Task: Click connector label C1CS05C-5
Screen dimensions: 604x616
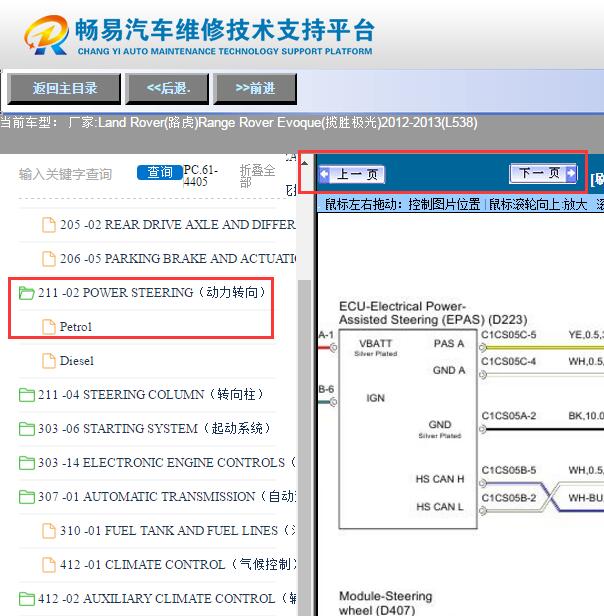Action: 509,335
